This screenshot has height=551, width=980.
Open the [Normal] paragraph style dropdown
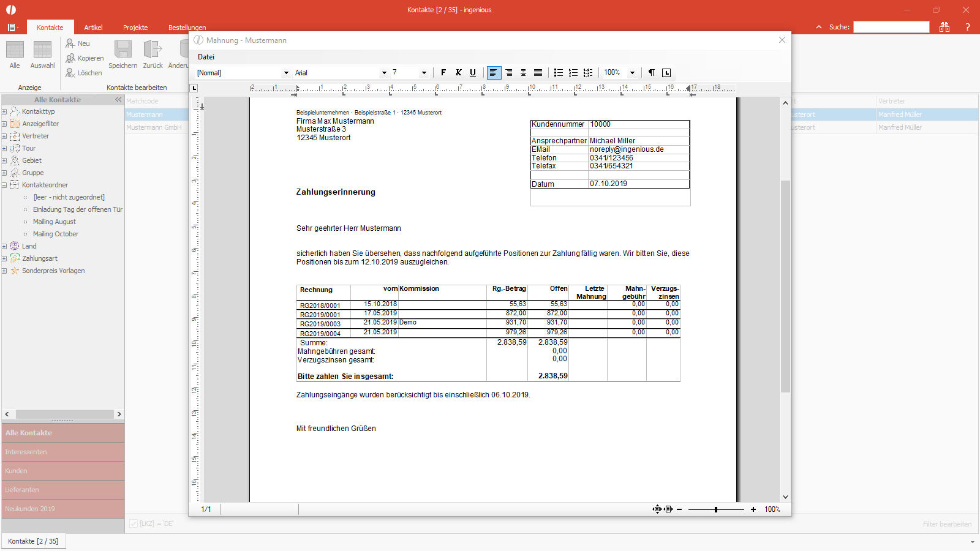286,73
